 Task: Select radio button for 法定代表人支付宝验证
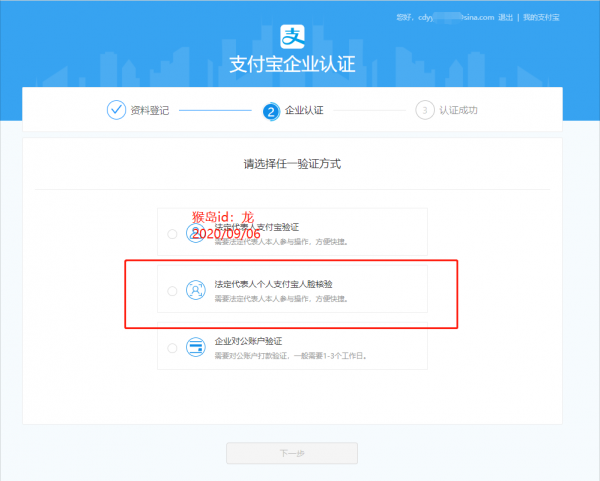tap(172, 234)
